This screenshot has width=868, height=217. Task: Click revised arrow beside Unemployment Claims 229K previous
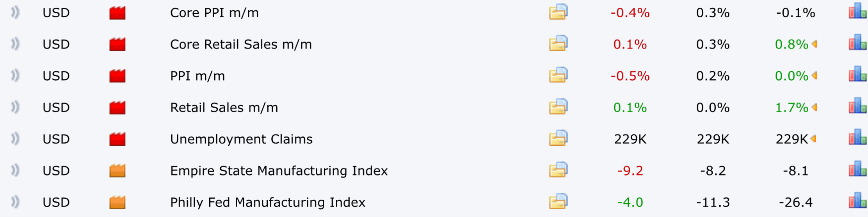[x=813, y=139]
